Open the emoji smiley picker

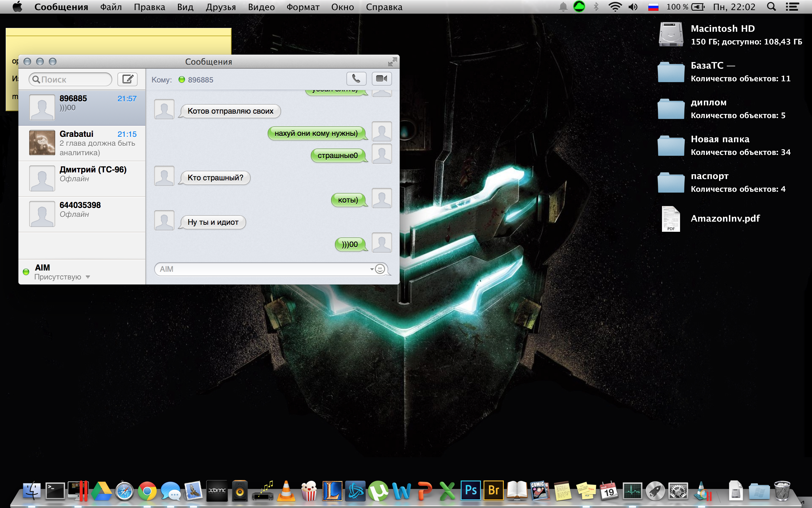point(380,269)
